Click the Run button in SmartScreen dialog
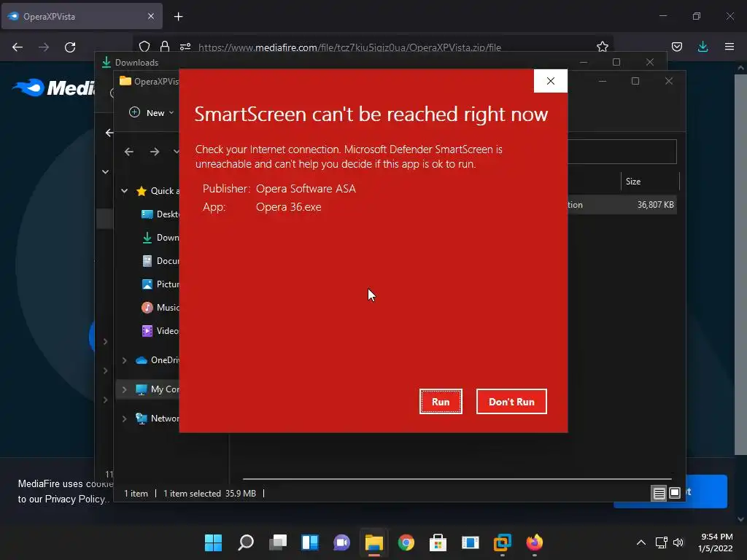Screen dimensions: 747x560 pyautogui.click(x=441, y=402)
